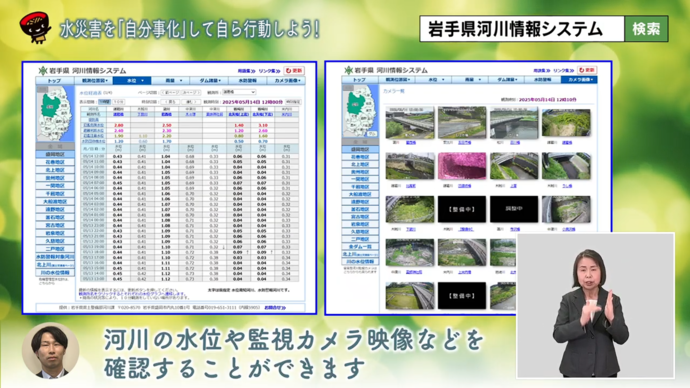Click the green 検索 button in the banner
Screen dimensions: 690x388
646,29
